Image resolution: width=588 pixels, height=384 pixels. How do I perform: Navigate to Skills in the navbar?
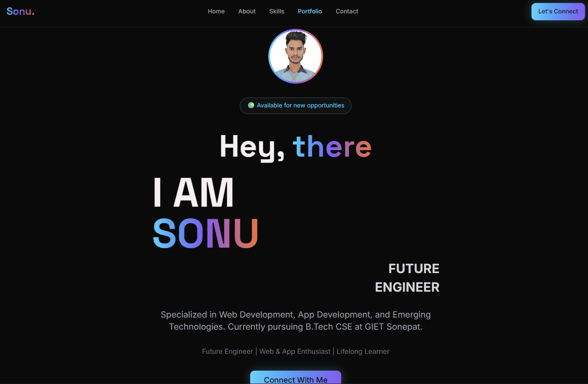[277, 11]
